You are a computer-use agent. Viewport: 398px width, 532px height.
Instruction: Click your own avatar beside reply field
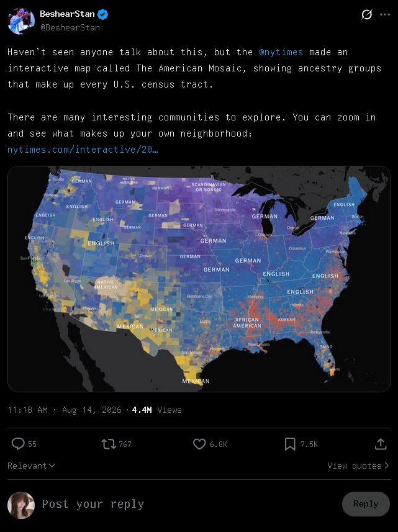[x=21, y=505]
